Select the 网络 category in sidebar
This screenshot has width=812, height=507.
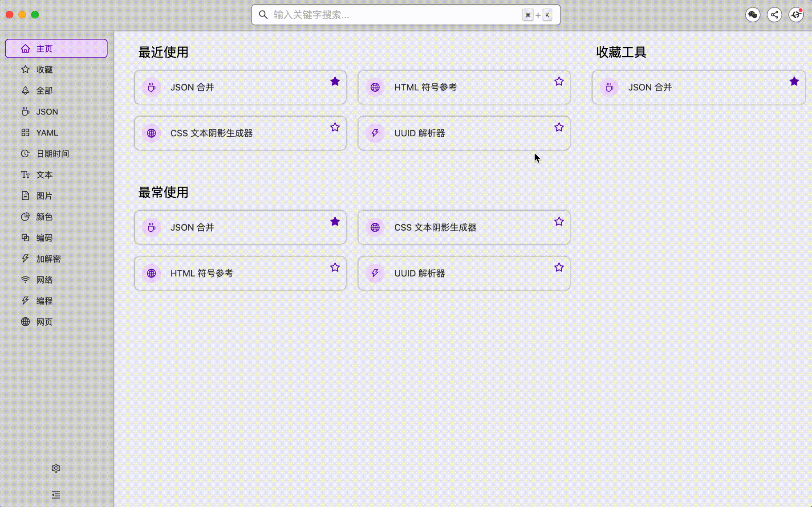tap(56, 279)
